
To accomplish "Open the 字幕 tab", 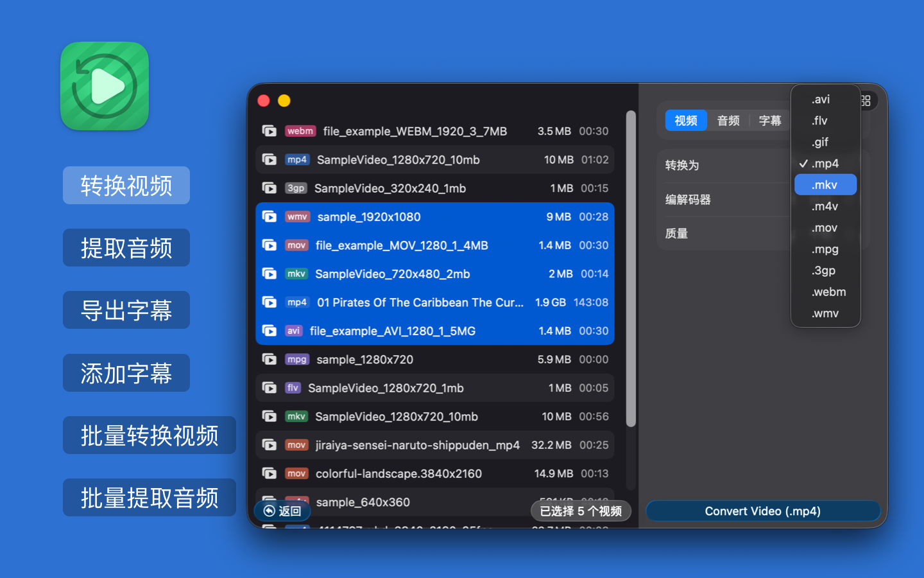I will [x=770, y=121].
